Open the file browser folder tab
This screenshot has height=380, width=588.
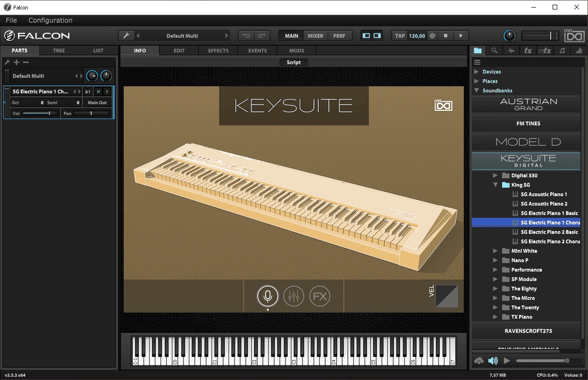click(478, 50)
